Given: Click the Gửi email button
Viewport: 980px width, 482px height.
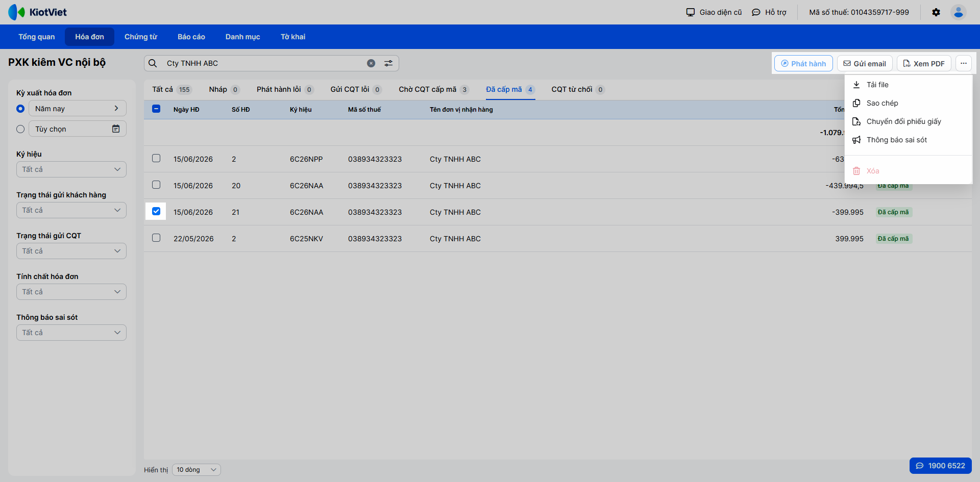Looking at the screenshot, I should pyautogui.click(x=865, y=63).
